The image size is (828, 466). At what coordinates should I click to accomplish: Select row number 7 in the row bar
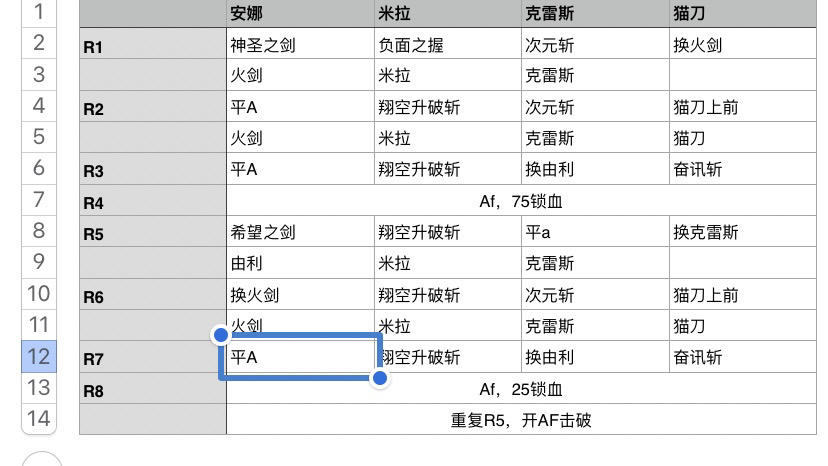pos(38,199)
